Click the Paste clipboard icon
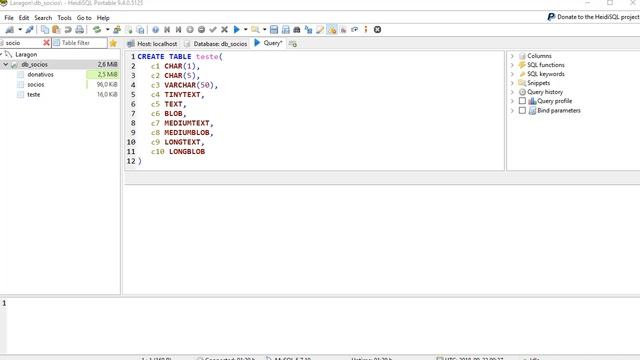This screenshot has width=640, height=360. (56, 30)
